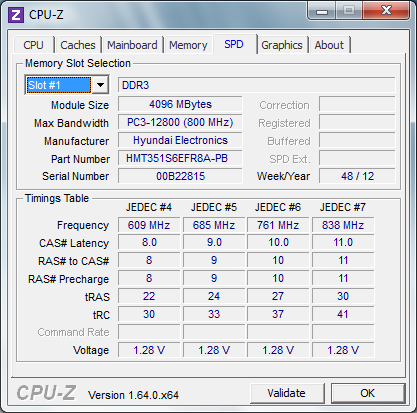
Task: Click the JEDEC #7 column header
Action: click(x=343, y=207)
